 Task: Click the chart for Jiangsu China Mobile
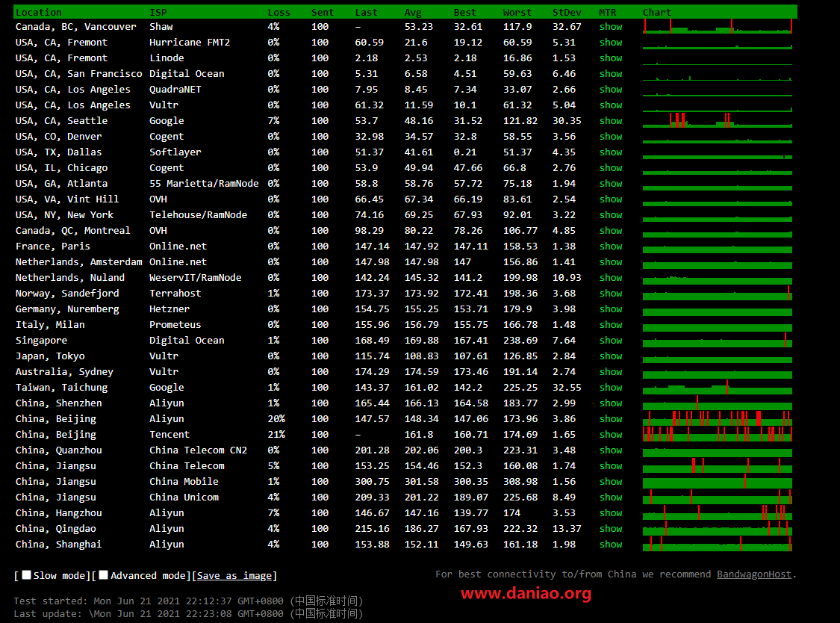[718, 482]
